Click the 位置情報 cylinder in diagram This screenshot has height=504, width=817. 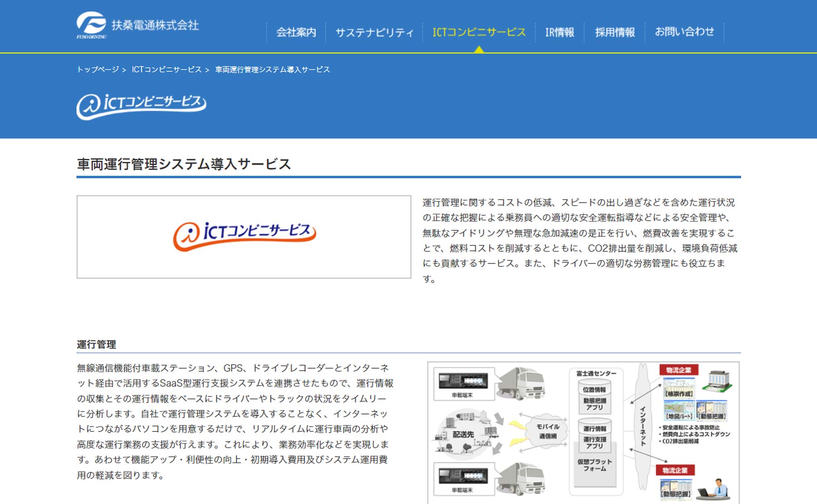point(595,389)
